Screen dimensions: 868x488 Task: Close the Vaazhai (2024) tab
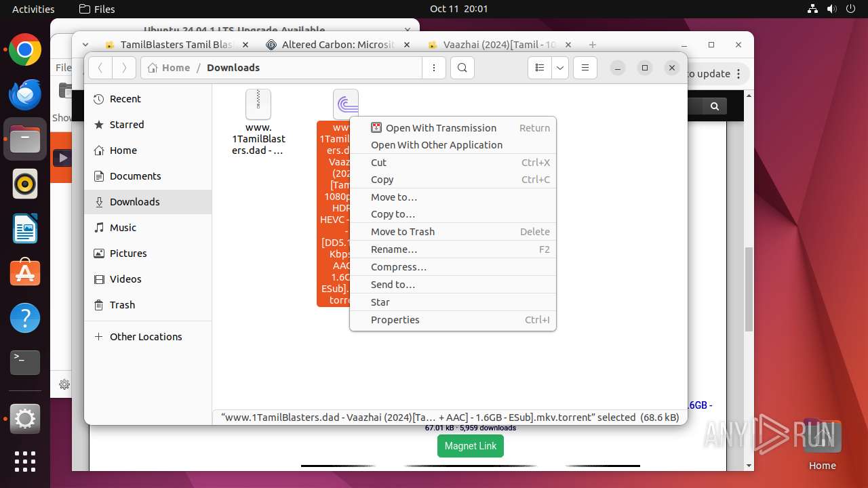(568, 45)
